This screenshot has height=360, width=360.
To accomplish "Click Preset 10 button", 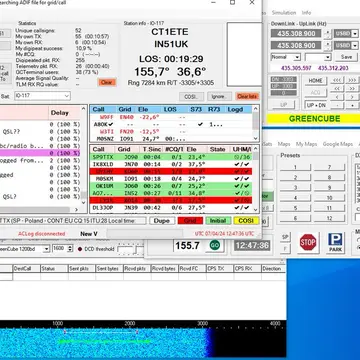I will pos(329,198).
